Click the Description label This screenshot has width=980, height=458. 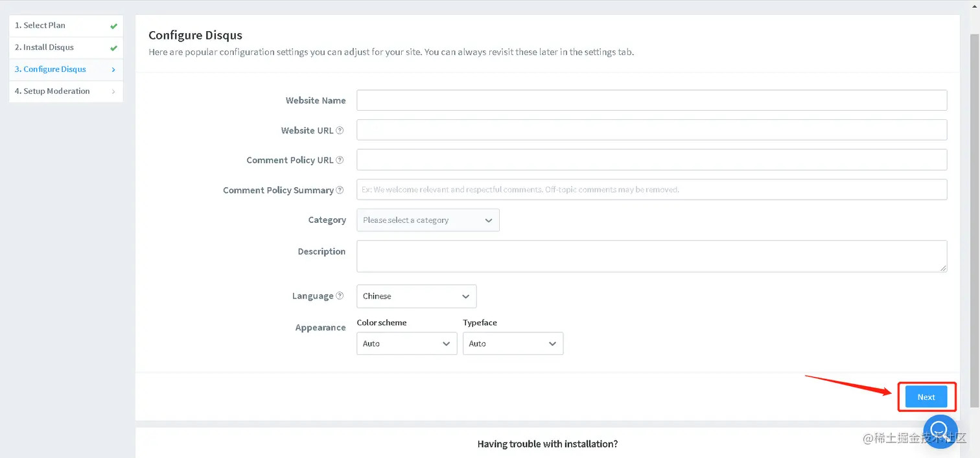coord(321,251)
